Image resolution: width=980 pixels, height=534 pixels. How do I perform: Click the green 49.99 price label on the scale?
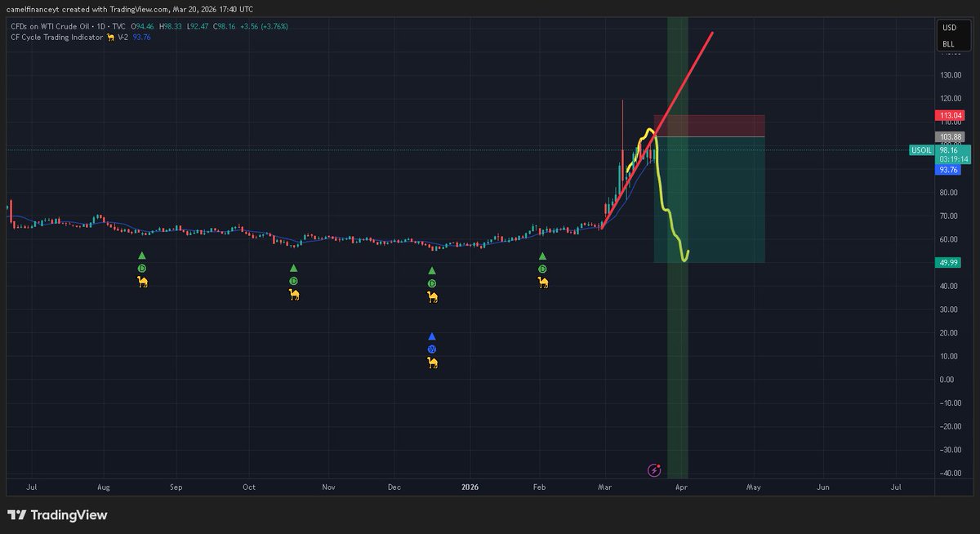click(947, 263)
